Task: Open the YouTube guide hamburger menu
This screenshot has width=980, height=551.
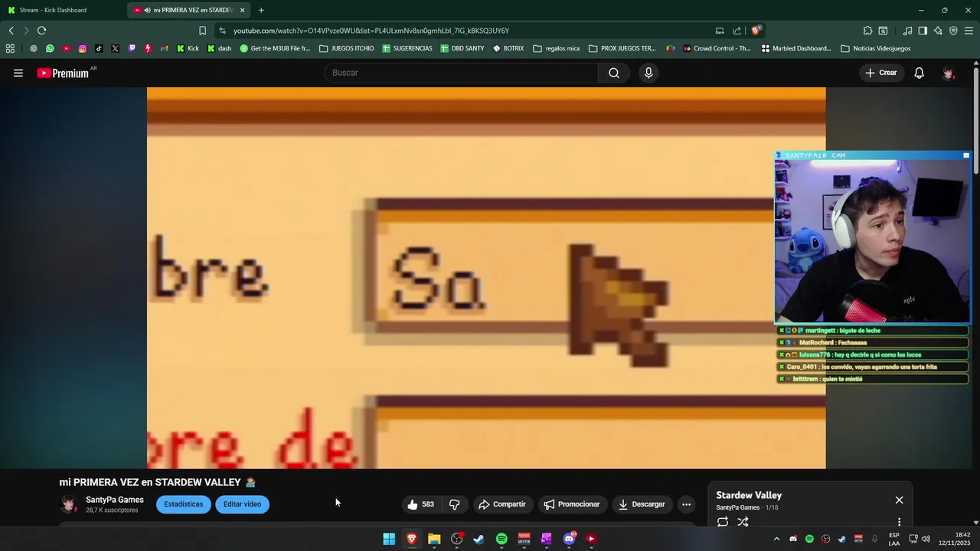Action: [18, 73]
